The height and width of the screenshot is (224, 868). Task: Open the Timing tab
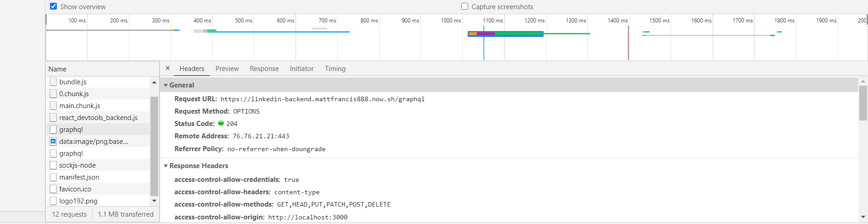click(335, 69)
